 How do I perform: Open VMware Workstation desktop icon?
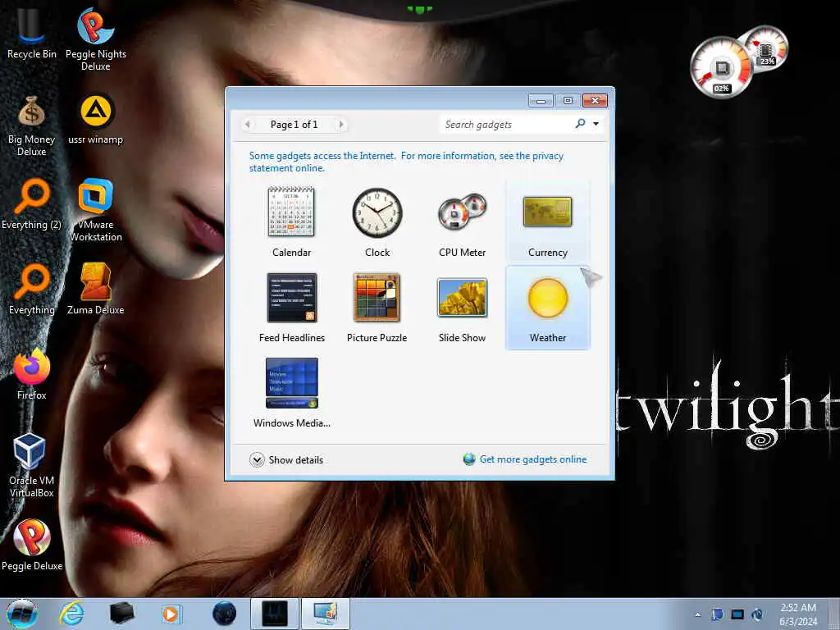(x=96, y=210)
